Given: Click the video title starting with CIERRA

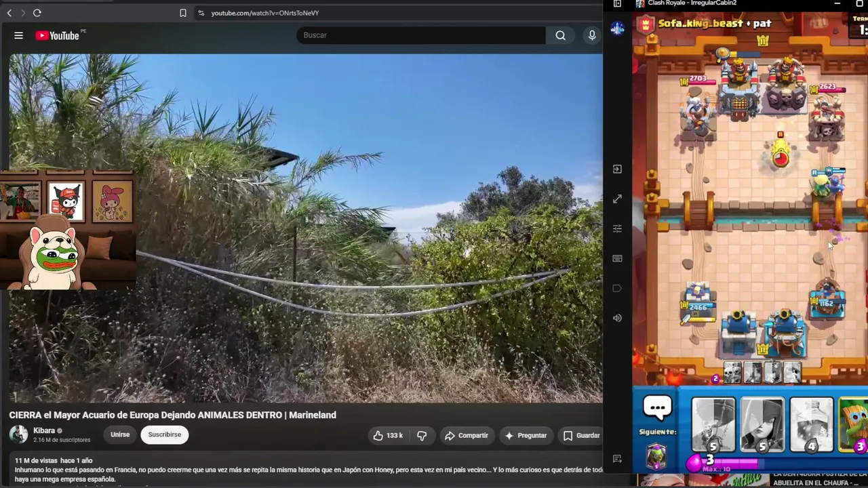Looking at the screenshot, I should coord(172,415).
